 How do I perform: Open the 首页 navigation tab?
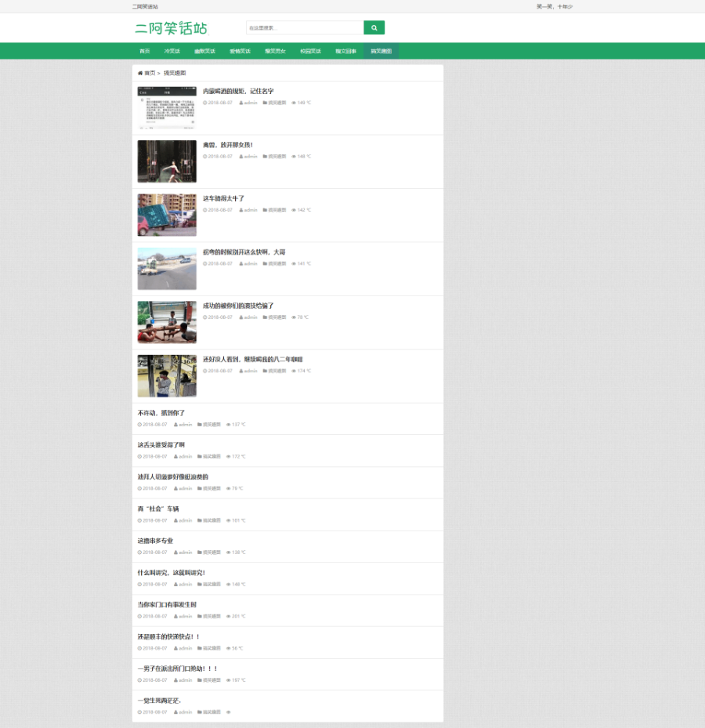coord(145,51)
